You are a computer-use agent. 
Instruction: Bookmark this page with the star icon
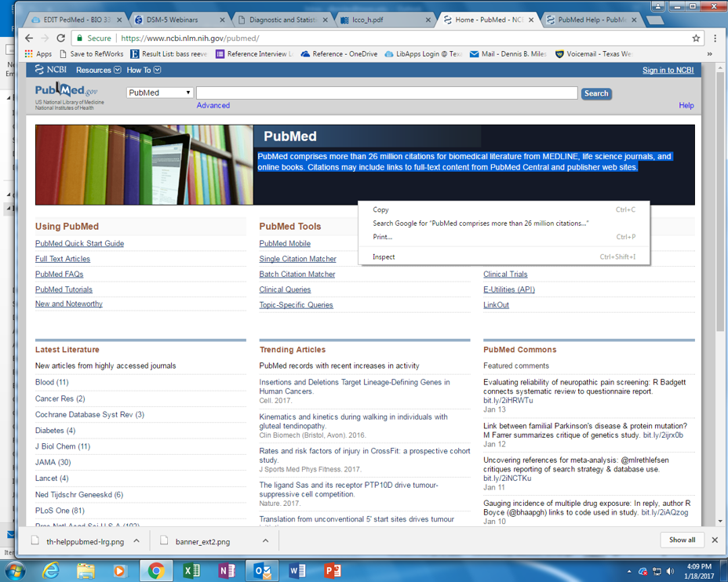(696, 38)
